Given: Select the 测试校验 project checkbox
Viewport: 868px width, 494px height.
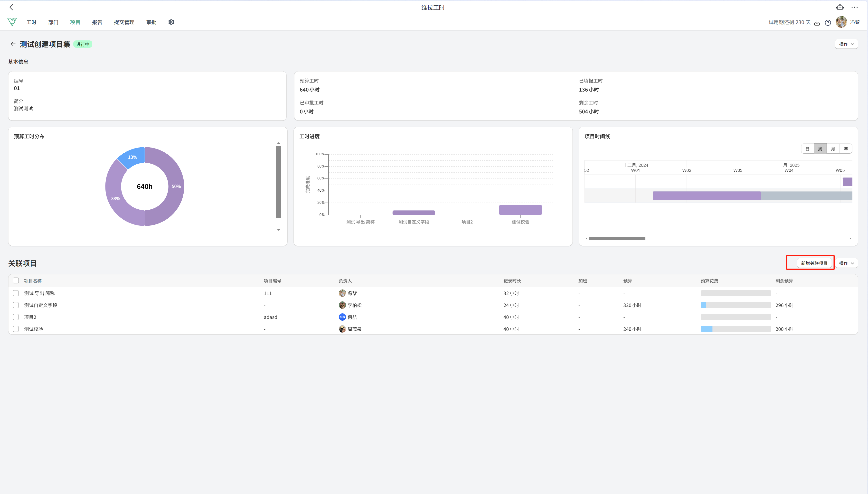Looking at the screenshot, I should coord(16,329).
